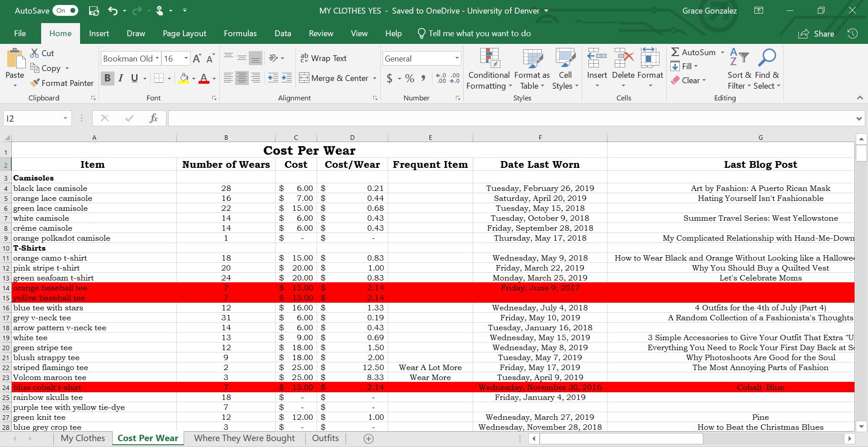Open the Page Layout ribbon tab

click(x=184, y=33)
